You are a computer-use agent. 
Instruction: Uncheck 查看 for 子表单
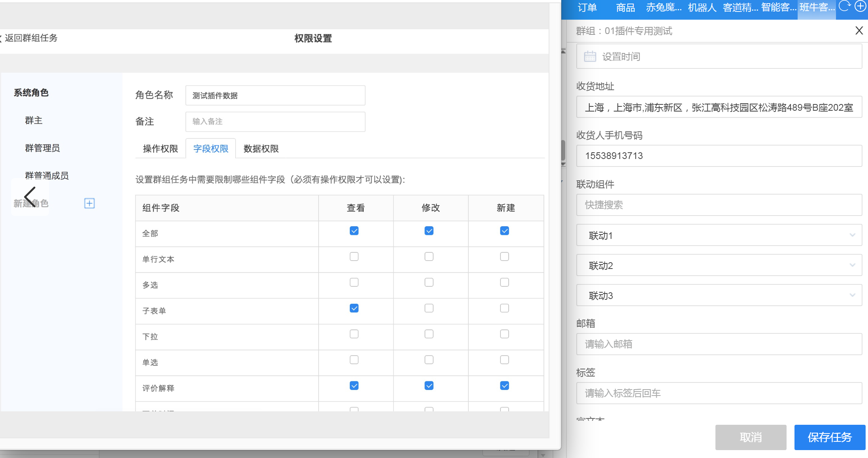pos(354,308)
